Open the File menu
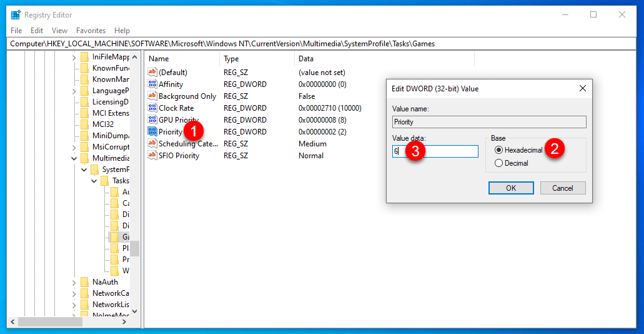Screen dimensions: 644x334 pos(16,31)
